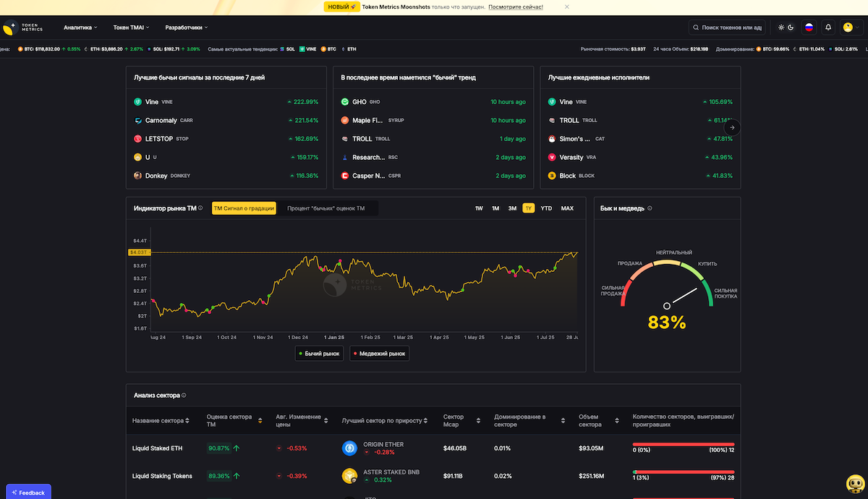Click the Origin Ether coin icon

(x=350, y=448)
